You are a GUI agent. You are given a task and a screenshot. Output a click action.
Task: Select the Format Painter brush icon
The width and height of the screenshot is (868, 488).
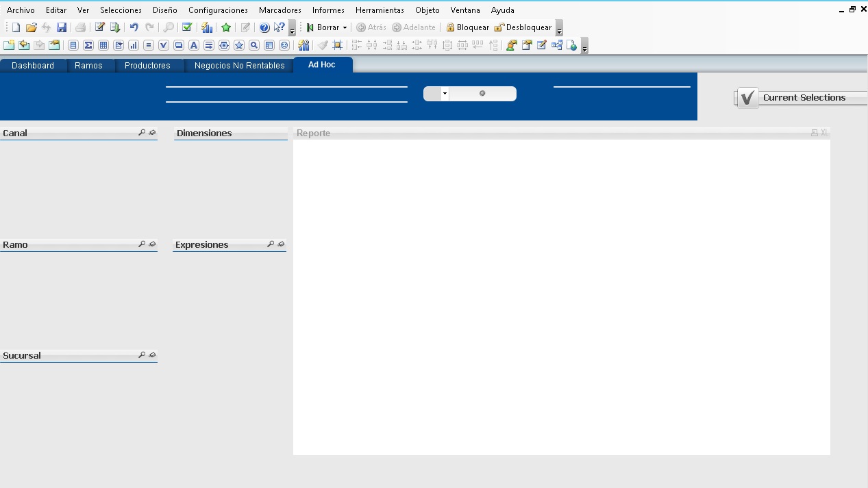(x=323, y=45)
